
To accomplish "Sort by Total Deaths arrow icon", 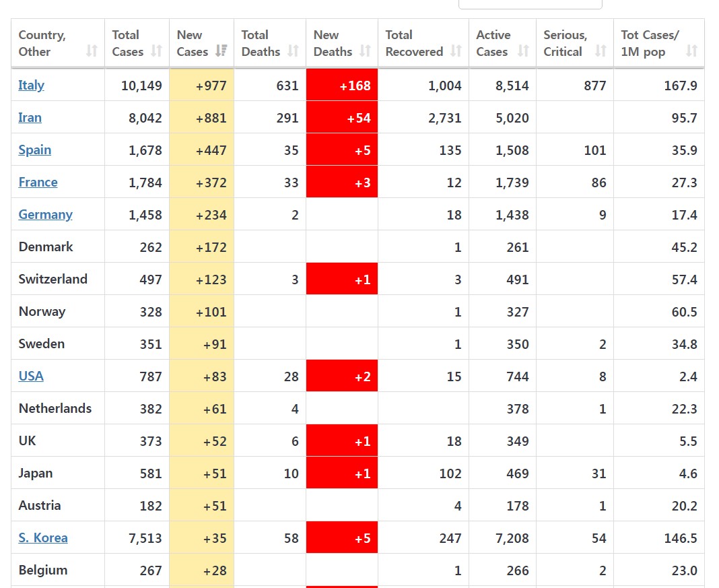I will (x=293, y=51).
